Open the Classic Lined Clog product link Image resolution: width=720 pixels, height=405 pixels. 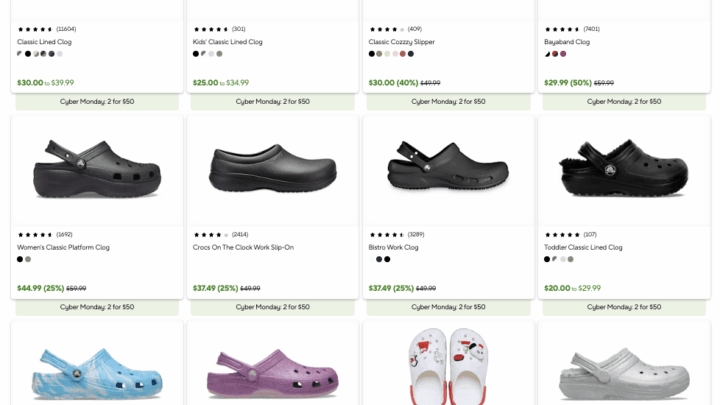pyautogui.click(x=50, y=42)
